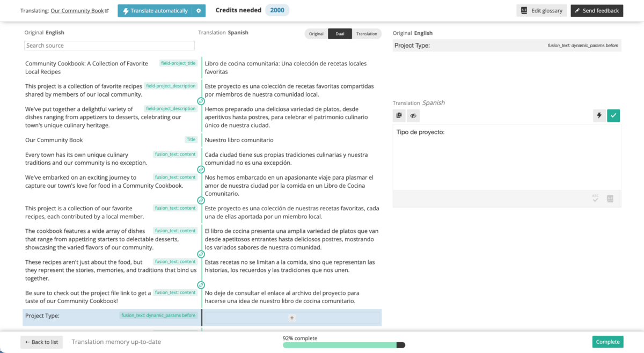Select the Dual view mode
Image resolution: width=644 pixels, height=353 pixels.
click(x=340, y=33)
